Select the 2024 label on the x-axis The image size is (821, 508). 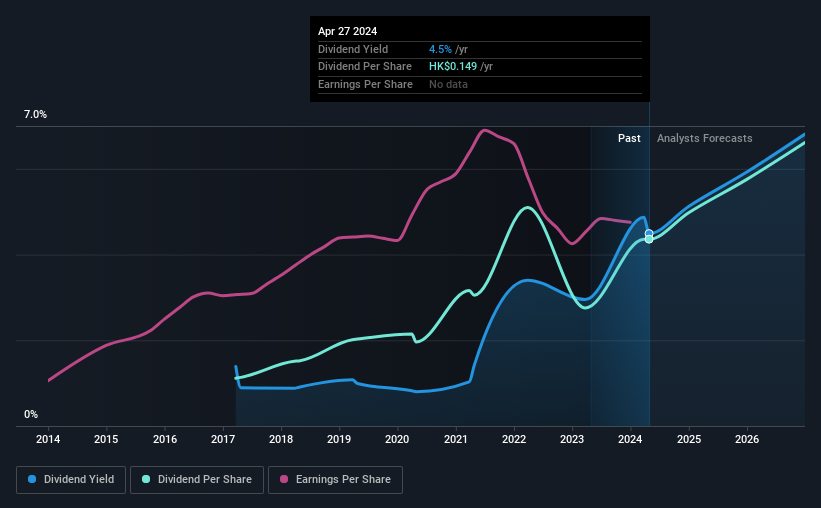coord(630,439)
